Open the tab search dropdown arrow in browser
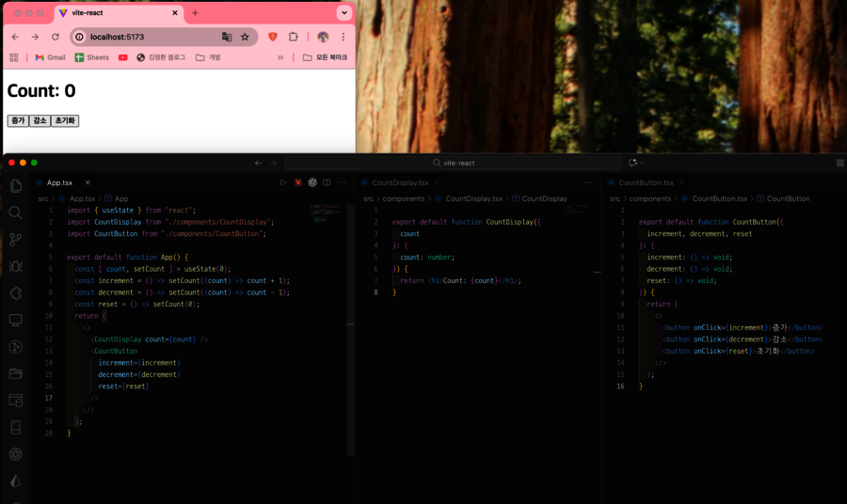The image size is (847, 504). pyautogui.click(x=344, y=13)
